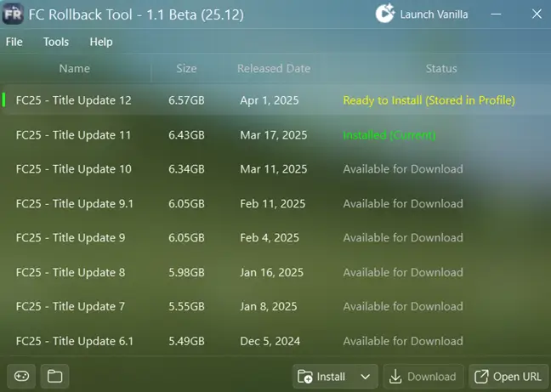Viewport: 551px width, 392px height.
Task: Click the Open URL button
Action: [508, 377]
